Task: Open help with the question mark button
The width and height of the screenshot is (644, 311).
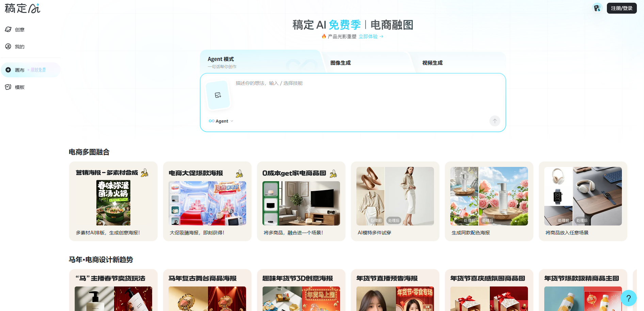Action: (x=629, y=298)
